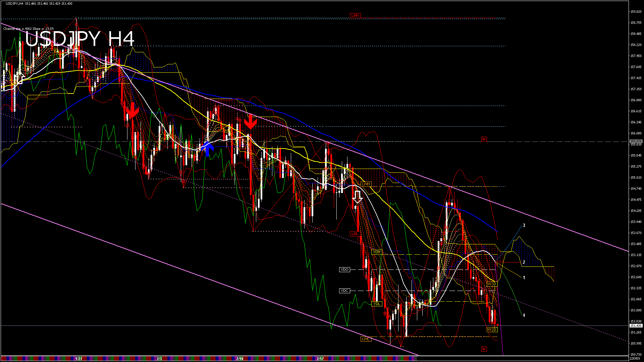Click the 157.415 price scale label
The width and height of the screenshot is (644, 362).
click(636, 78)
